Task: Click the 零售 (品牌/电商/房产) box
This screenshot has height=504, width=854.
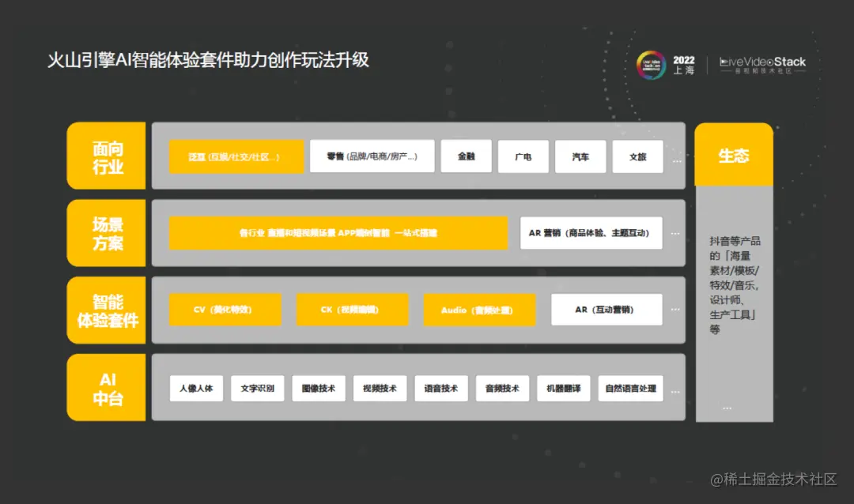Action: coord(372,156)
